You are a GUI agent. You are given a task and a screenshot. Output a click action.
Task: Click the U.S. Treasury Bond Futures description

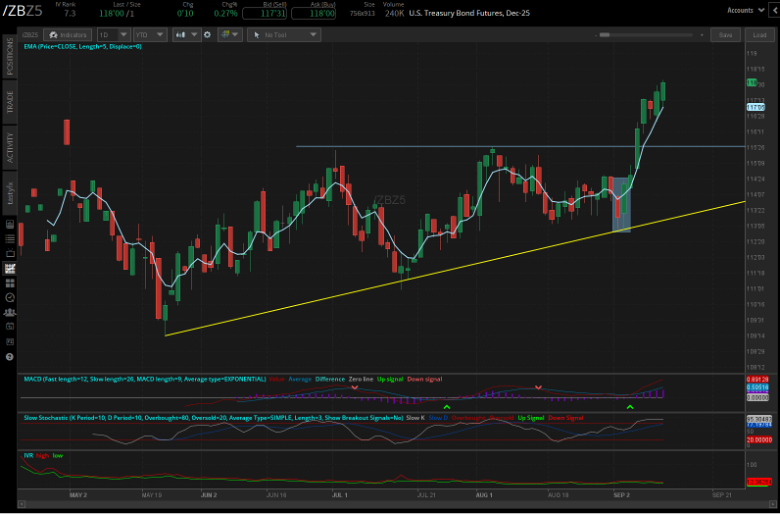click(469, 13)
